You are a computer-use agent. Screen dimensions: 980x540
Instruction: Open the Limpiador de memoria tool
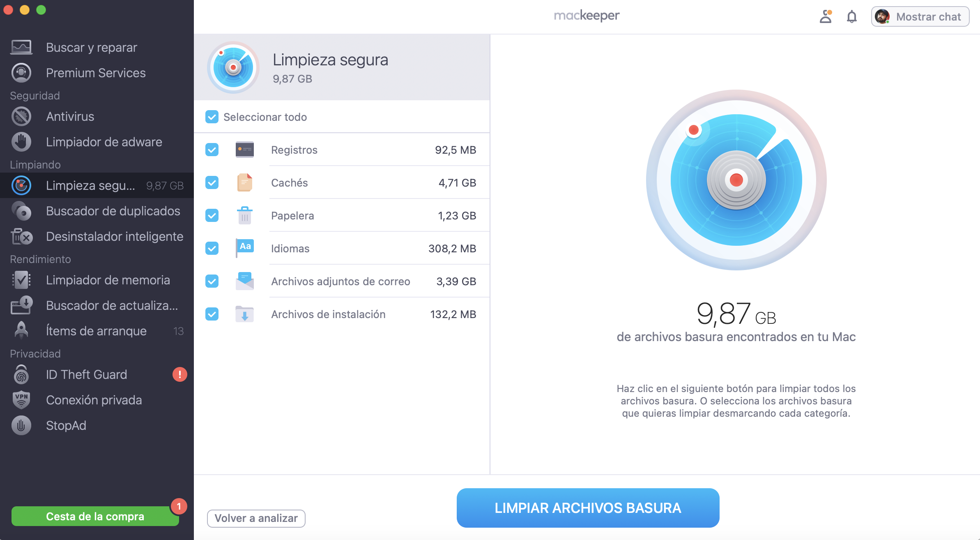click(108, 280)
